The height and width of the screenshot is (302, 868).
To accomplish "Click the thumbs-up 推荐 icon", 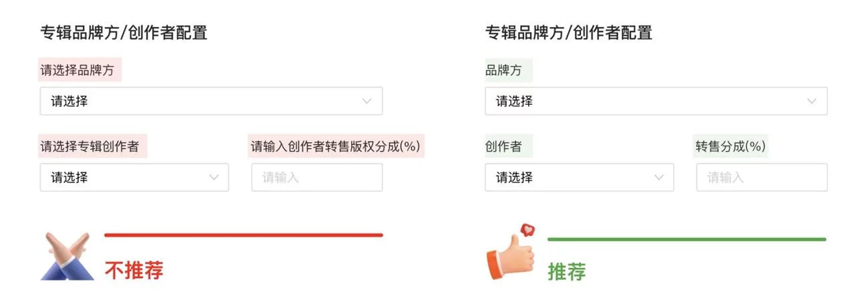I will 511,257.
